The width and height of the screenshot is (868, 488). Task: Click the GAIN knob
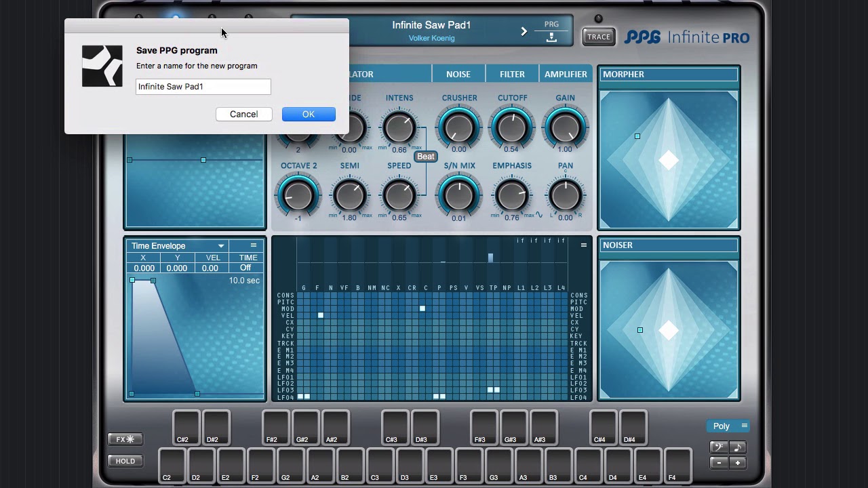coord(566,127)
